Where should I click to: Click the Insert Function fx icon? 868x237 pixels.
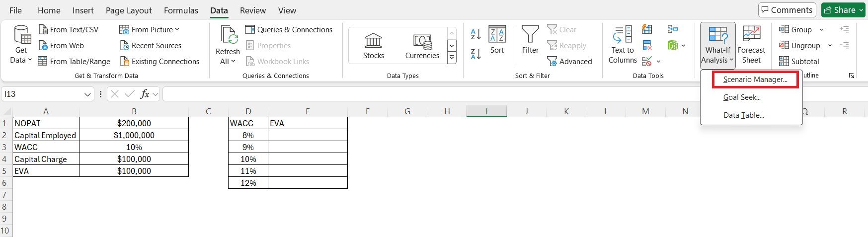click(145, 94)
